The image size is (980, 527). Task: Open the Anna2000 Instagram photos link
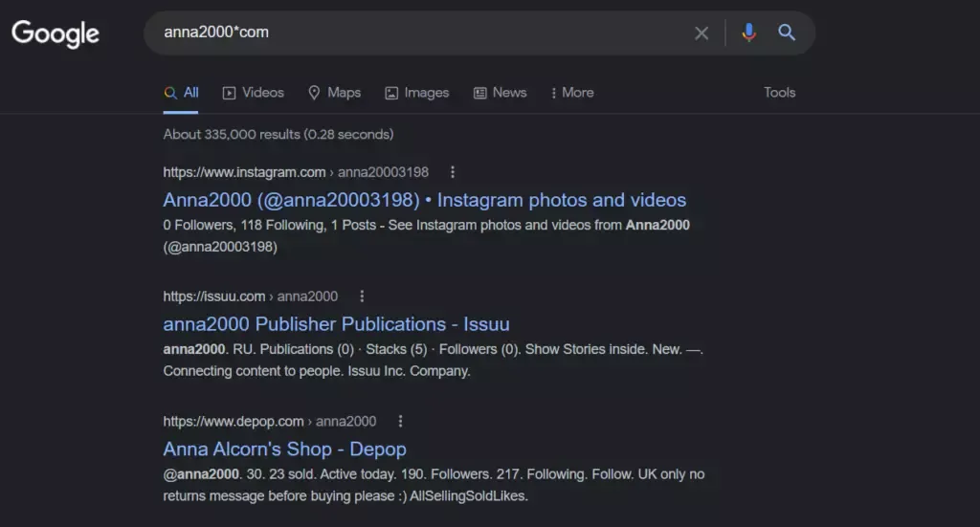(x=424, y=200)
